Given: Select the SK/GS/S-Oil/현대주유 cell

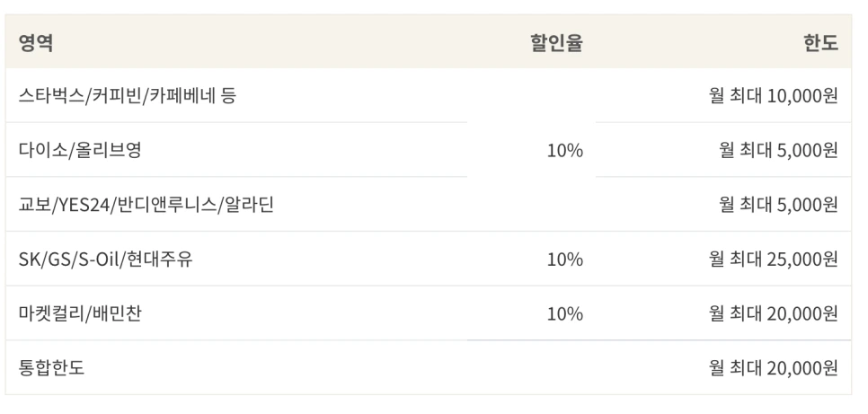Looking at the screenshot, I should click(x=105, y=260).
